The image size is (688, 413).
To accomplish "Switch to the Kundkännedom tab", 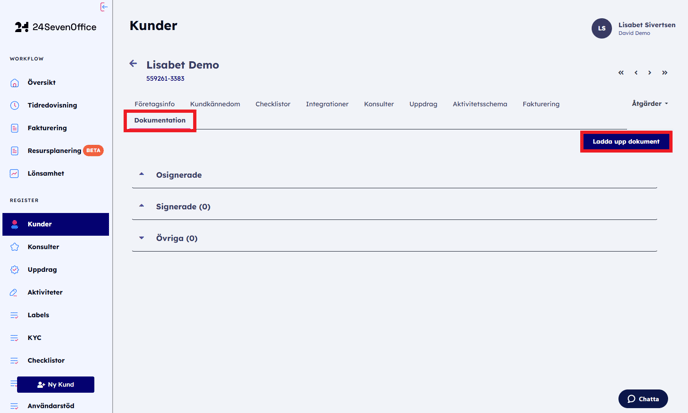I will click(215, 104).
